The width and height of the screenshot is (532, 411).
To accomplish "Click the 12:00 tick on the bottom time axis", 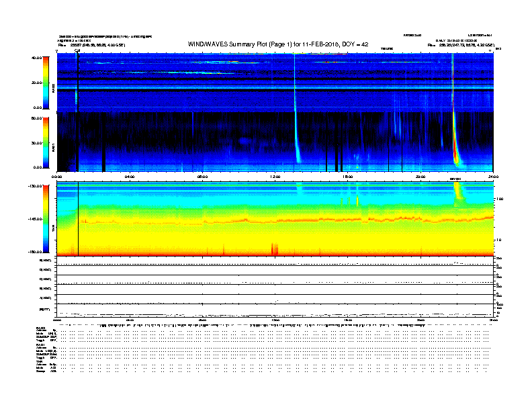I will 275,320.
